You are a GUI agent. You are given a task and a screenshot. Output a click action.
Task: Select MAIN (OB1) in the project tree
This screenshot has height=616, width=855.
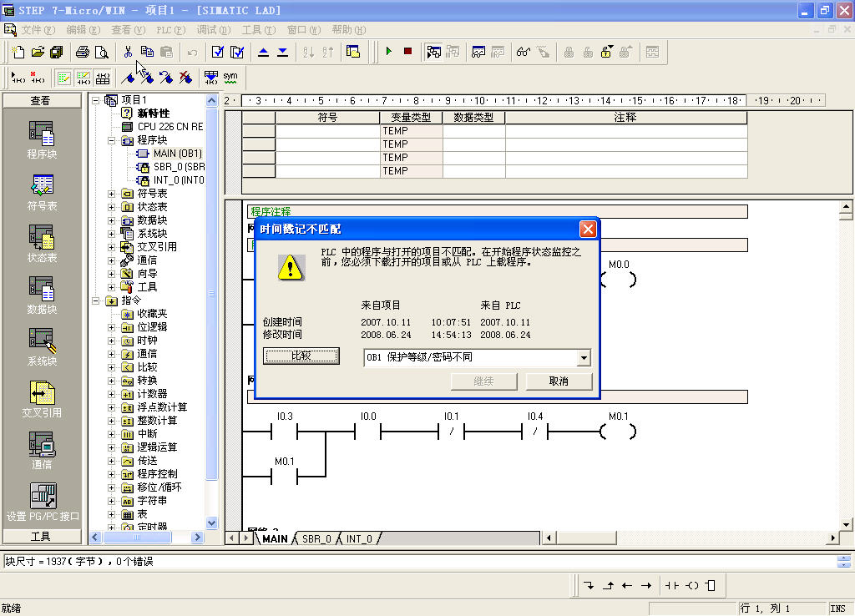click(176, 154)
